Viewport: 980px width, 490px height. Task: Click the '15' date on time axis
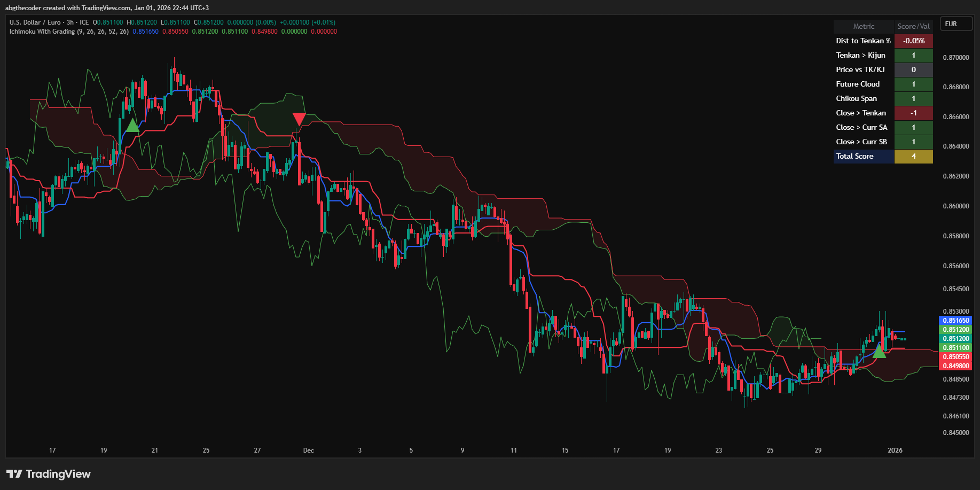coord(565,450)
